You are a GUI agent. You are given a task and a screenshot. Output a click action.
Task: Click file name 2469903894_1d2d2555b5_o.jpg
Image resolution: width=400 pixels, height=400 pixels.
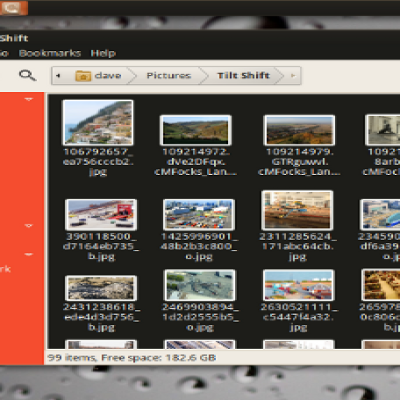click(x=200, y=317)
